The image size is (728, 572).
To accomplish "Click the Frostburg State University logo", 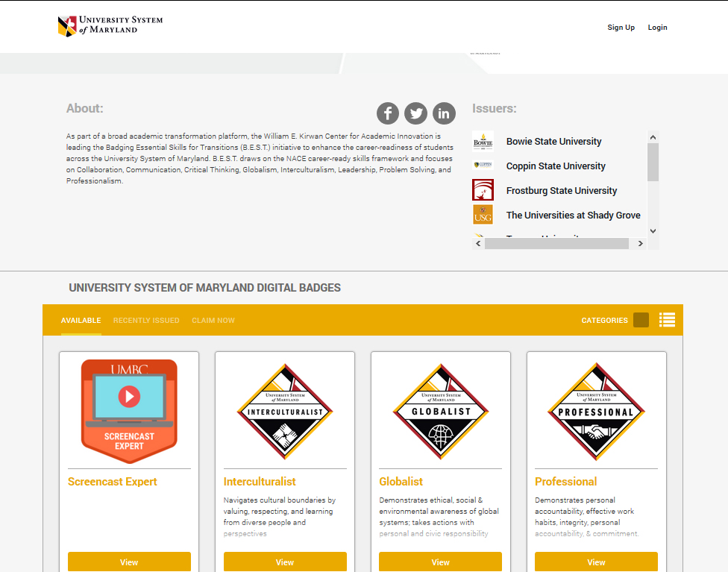I will coord(483,190).
